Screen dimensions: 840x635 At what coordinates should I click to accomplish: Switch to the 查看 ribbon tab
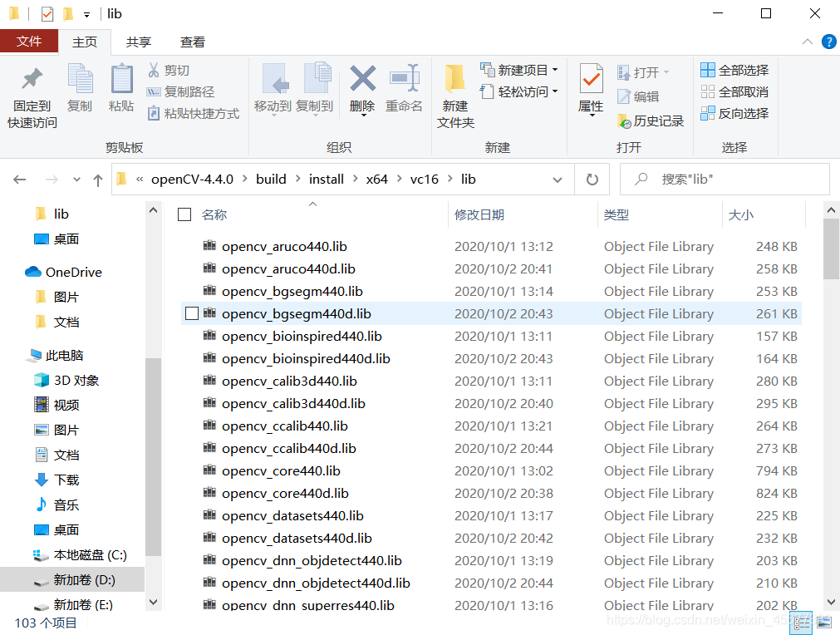point(192,42)
